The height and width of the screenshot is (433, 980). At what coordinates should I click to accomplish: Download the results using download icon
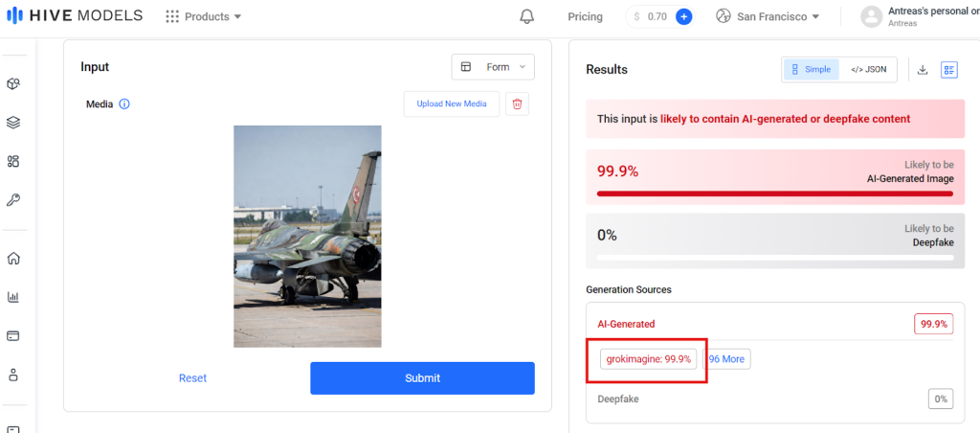[923, 69]
